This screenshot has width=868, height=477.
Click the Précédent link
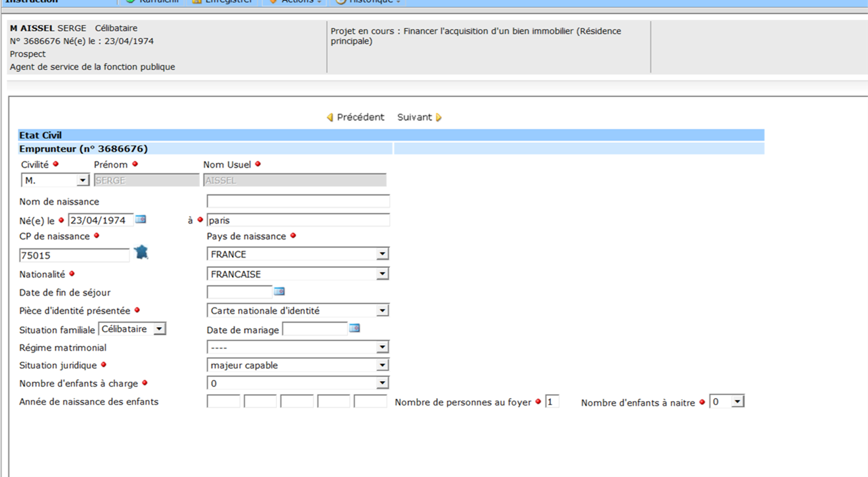click(x=360, y=117)
